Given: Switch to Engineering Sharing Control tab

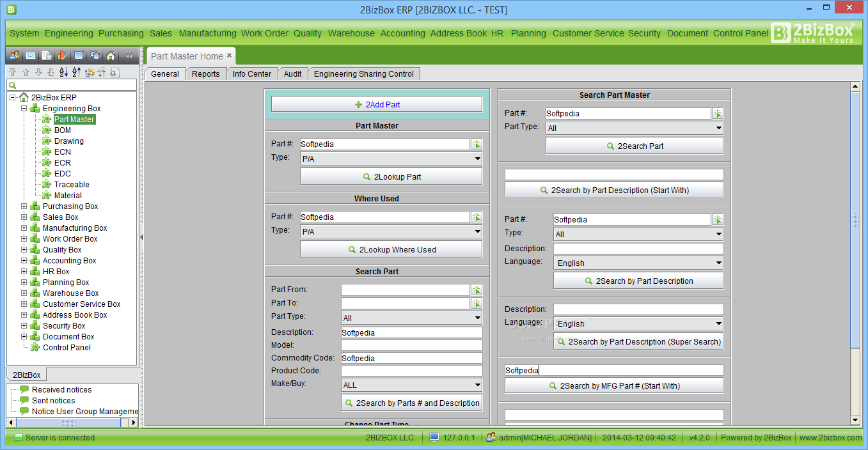Looking at the screenshot, I should [364, 74].
